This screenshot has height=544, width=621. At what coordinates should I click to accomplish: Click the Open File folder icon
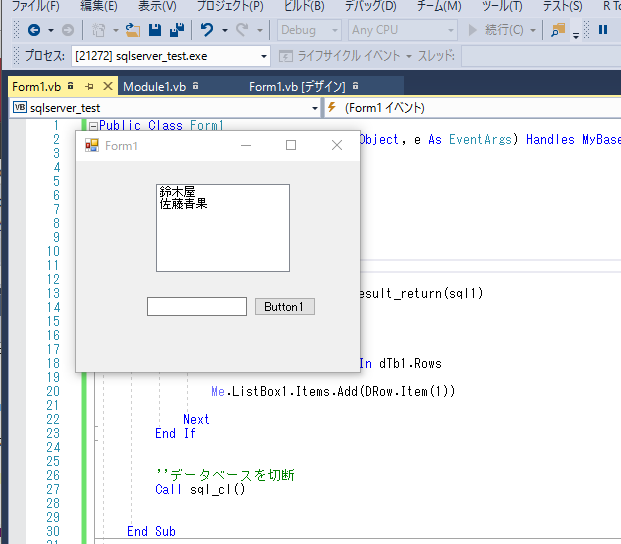[132, 30]
